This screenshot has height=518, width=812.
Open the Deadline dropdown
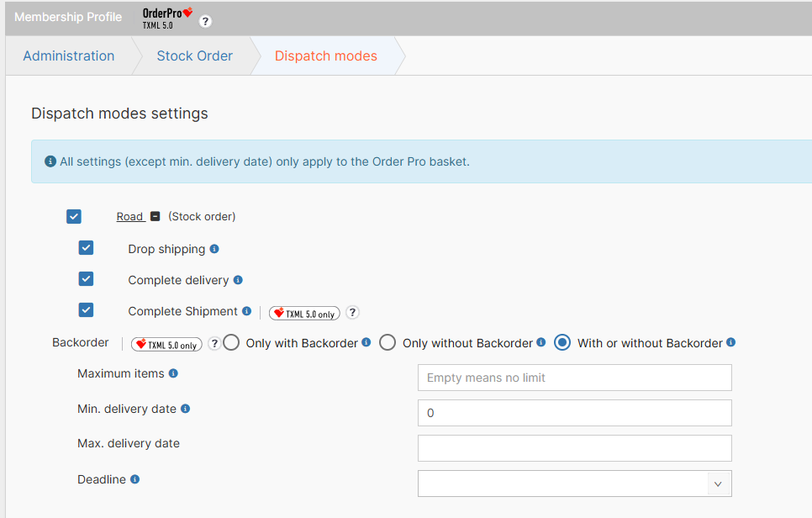coord(574,484)
